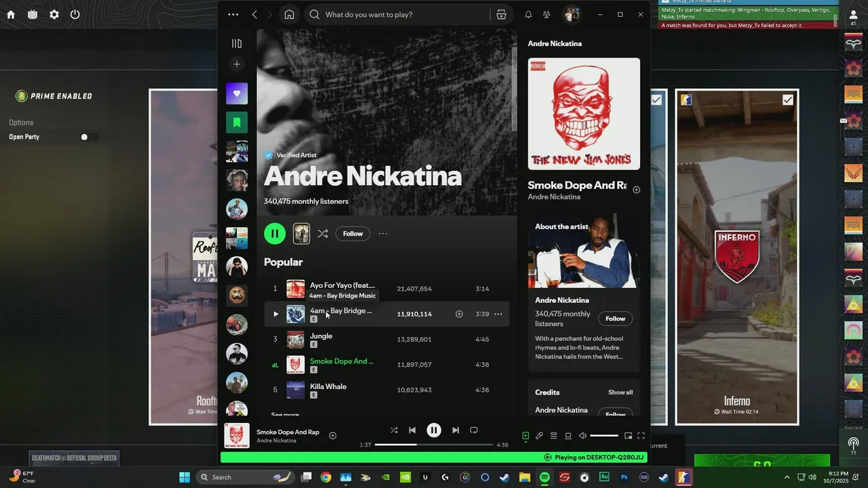This screenshot has width=868, height=488.
Task: Click the now-playing album art in player bar
Action: pyautogui.click(x=237, y=436)
